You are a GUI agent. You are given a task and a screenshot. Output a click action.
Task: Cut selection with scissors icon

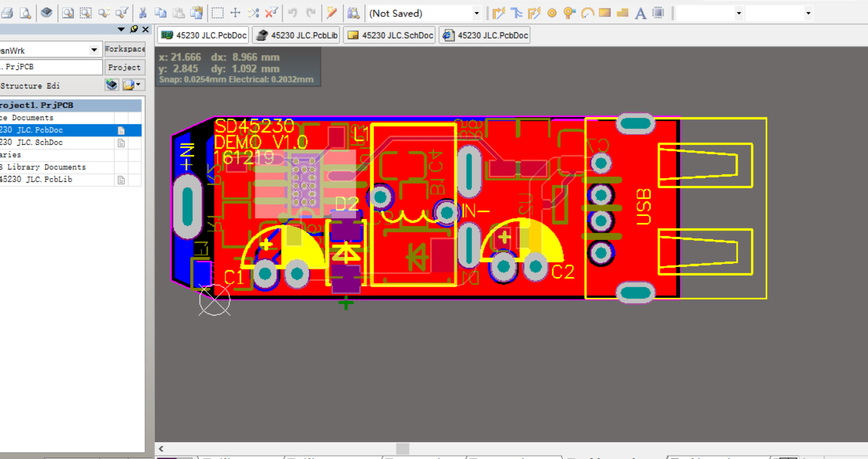143,13
